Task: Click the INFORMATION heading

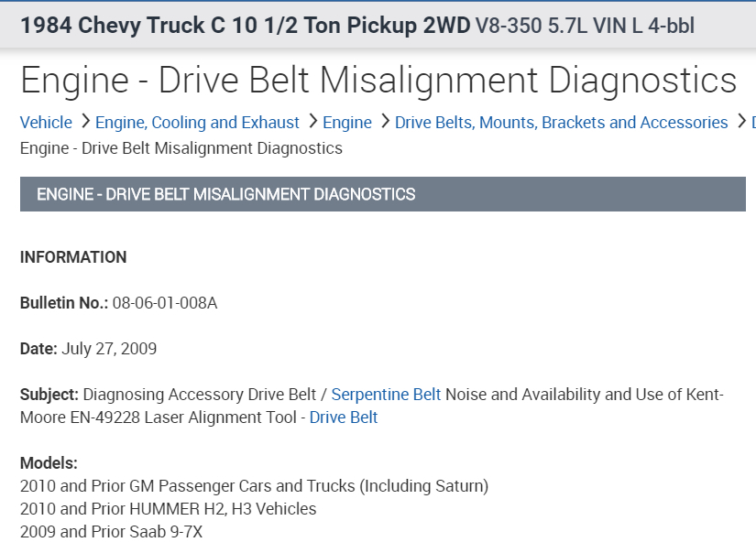Action: [x=73, y=257]
